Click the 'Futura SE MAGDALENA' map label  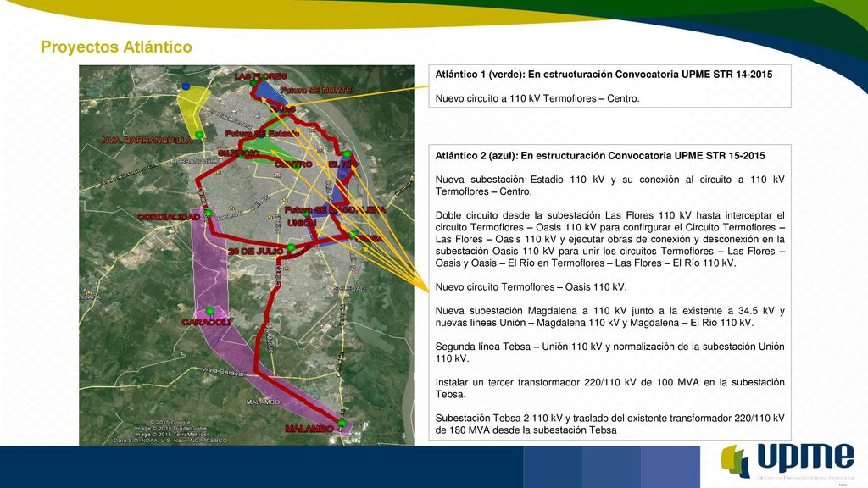click(x=335, y=210)
